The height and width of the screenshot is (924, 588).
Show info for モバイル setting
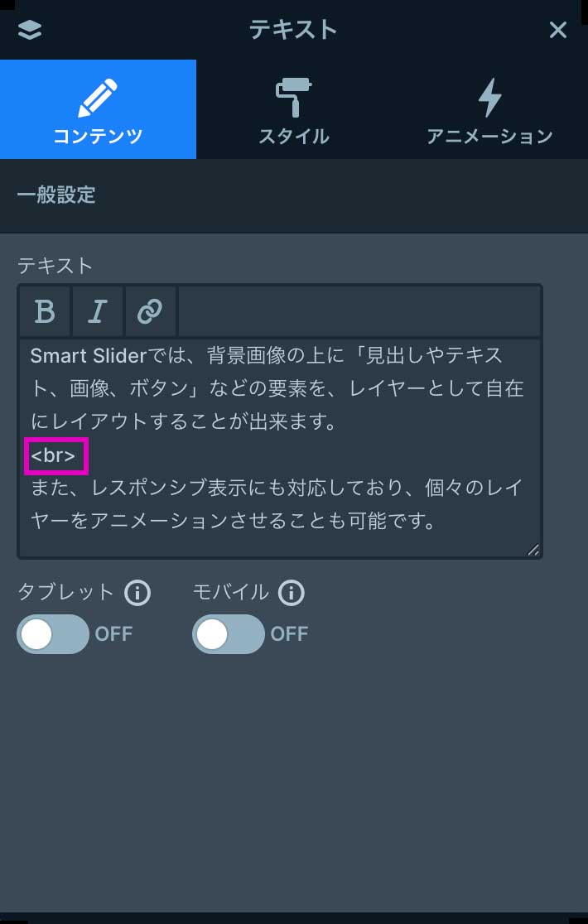[x=292, y=593]
